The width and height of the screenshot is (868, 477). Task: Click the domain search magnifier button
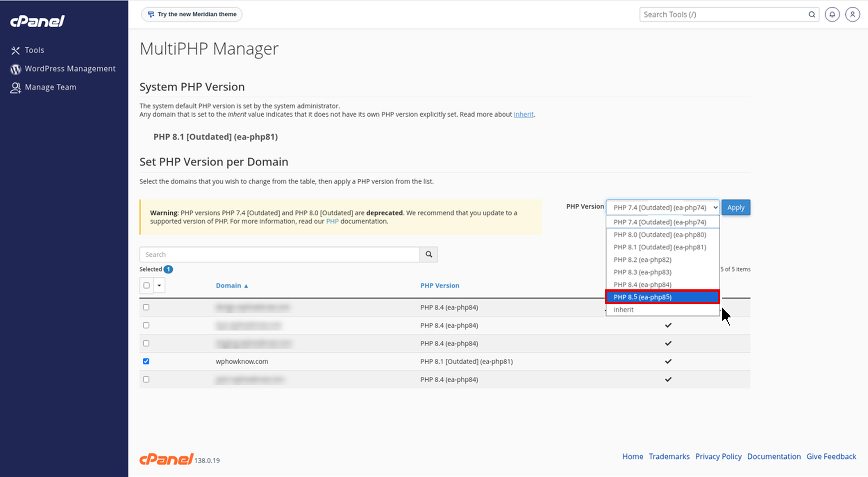point(429,255)
